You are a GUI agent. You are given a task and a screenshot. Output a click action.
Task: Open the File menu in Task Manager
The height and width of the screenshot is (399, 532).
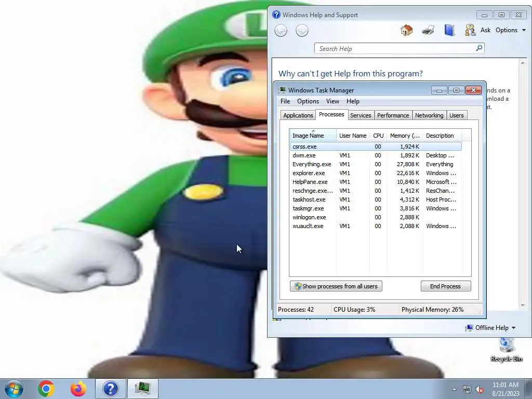click(285, 101)
